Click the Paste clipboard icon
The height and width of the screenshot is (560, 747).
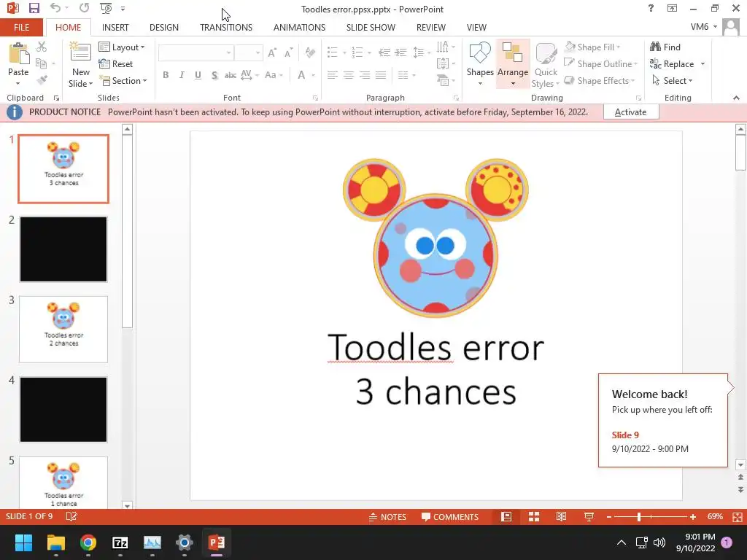[18, 53]
